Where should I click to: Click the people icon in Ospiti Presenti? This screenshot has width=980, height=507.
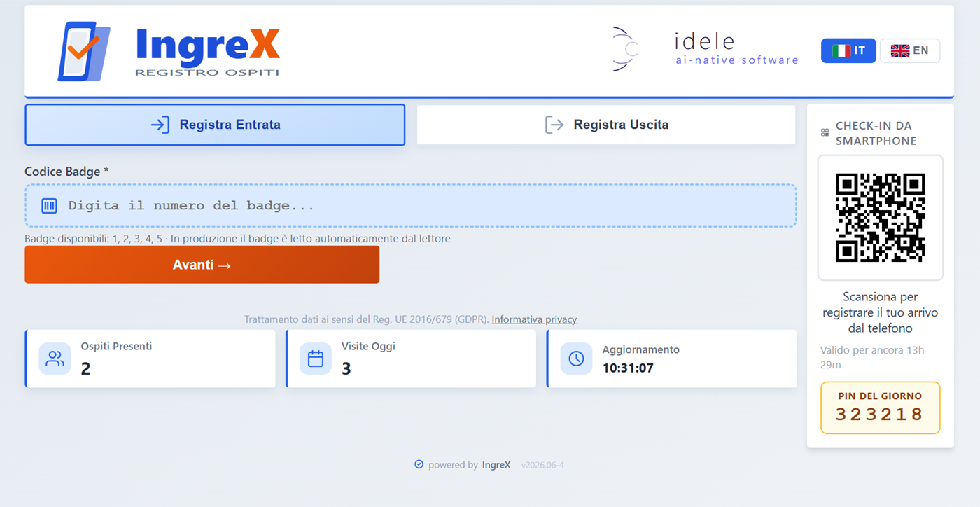tap(55, 359)
